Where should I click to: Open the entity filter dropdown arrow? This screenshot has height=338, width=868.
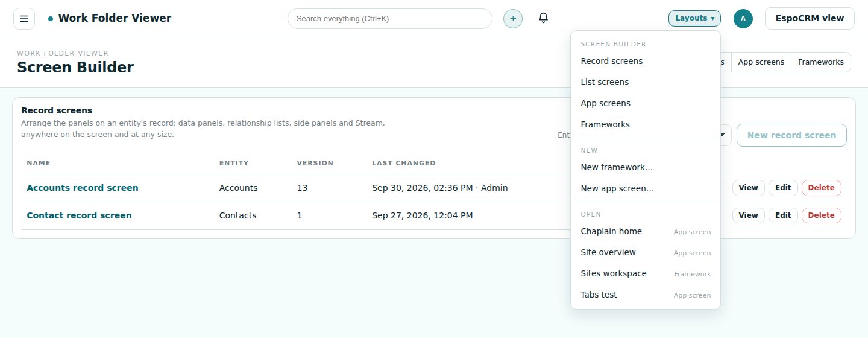[x=723, y=135]
